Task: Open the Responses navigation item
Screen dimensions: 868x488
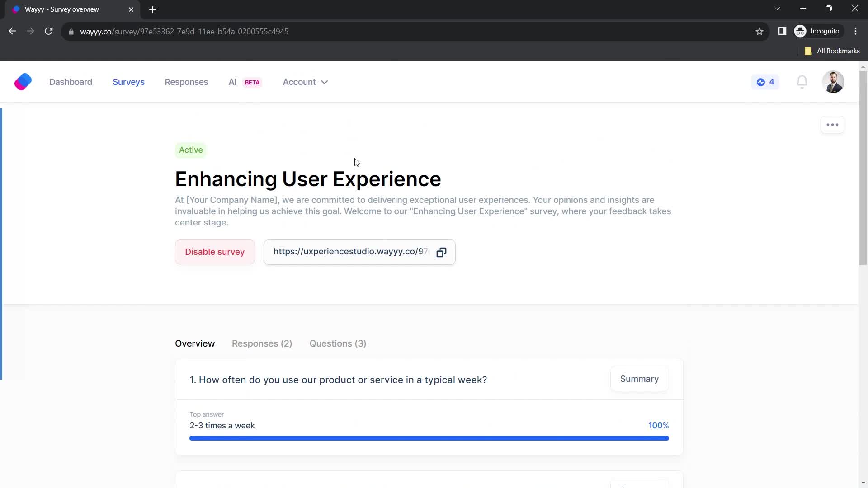Action: click(x=187, y=82)
